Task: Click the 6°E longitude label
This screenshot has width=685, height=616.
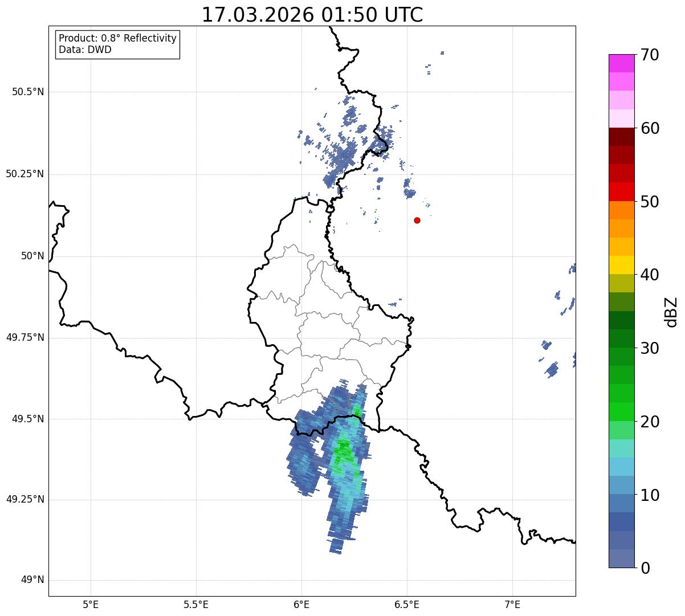Action: click(301, 605)
